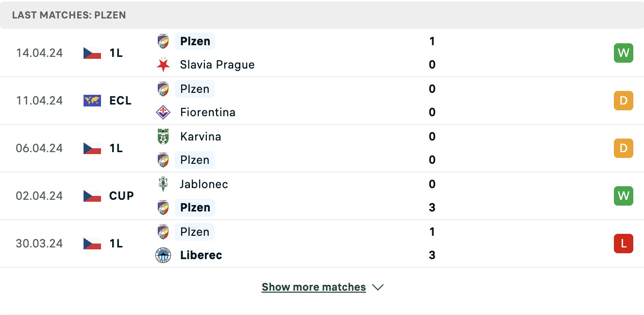Click the green W badge for the Slavia Prague match

pyautogui.click(x=624, y=53)
